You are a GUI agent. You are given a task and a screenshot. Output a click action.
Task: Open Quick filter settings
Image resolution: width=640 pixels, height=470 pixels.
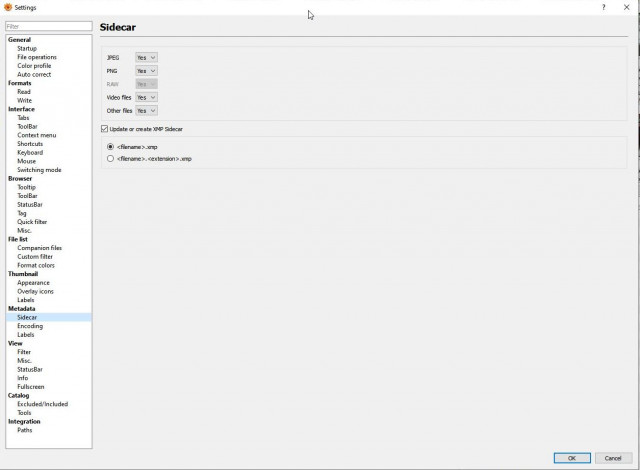coord(32,222)
